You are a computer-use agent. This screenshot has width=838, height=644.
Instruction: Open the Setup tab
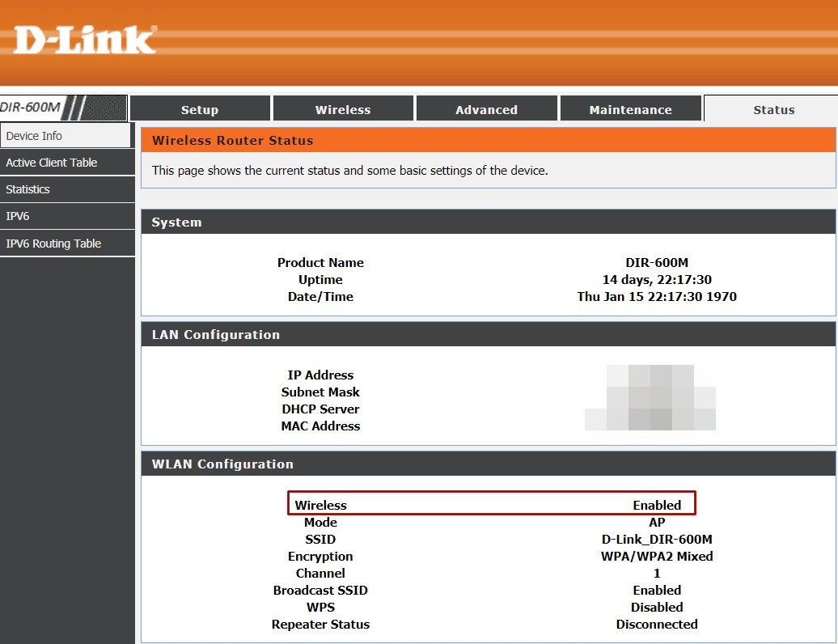(200, 109)
